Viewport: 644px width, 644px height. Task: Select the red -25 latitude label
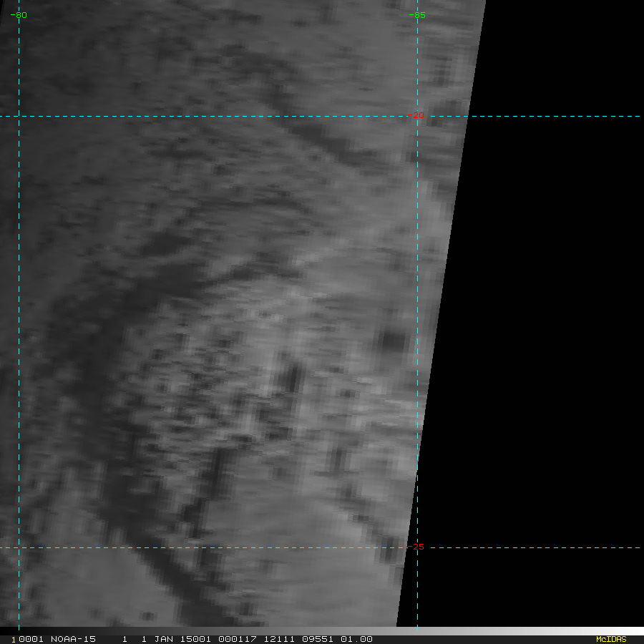click(x=418, y=547)
